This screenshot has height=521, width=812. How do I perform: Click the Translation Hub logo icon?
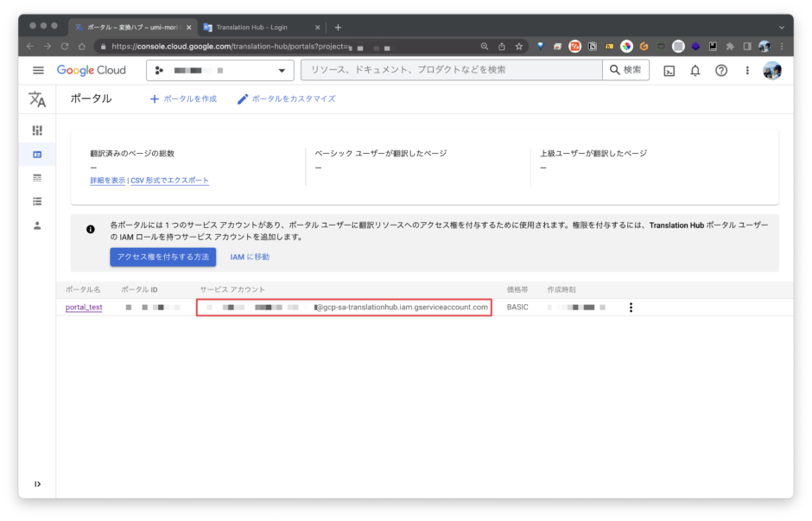coord(37,99)
